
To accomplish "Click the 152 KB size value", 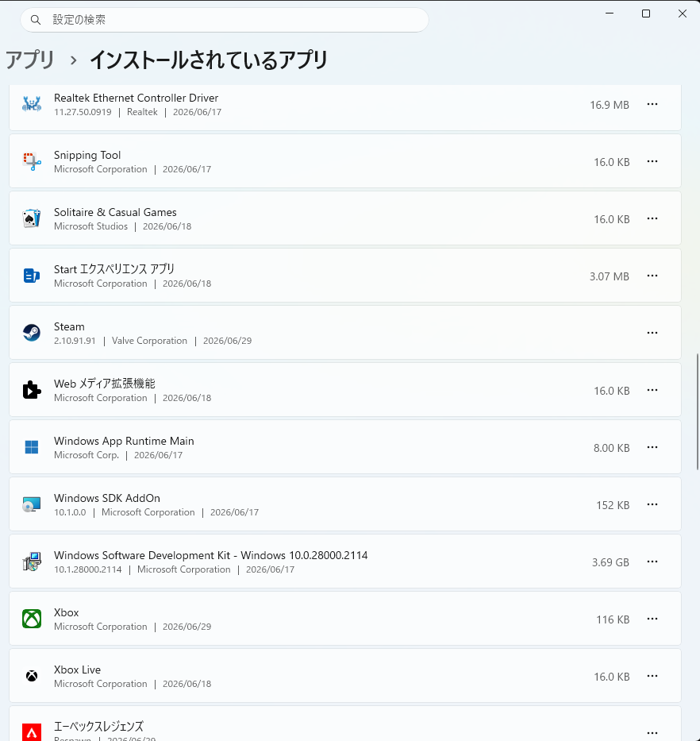I will (613, 505).
